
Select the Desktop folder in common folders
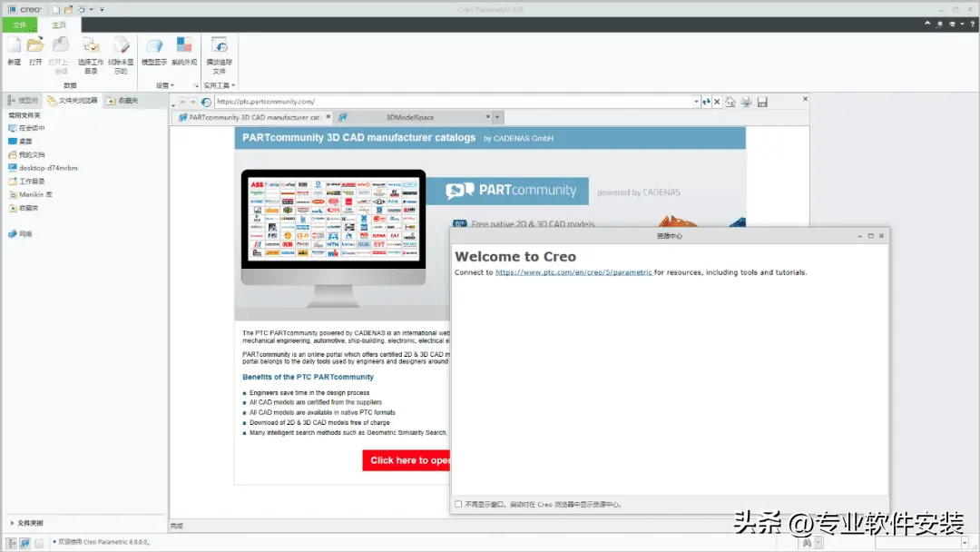click(20, 142)
